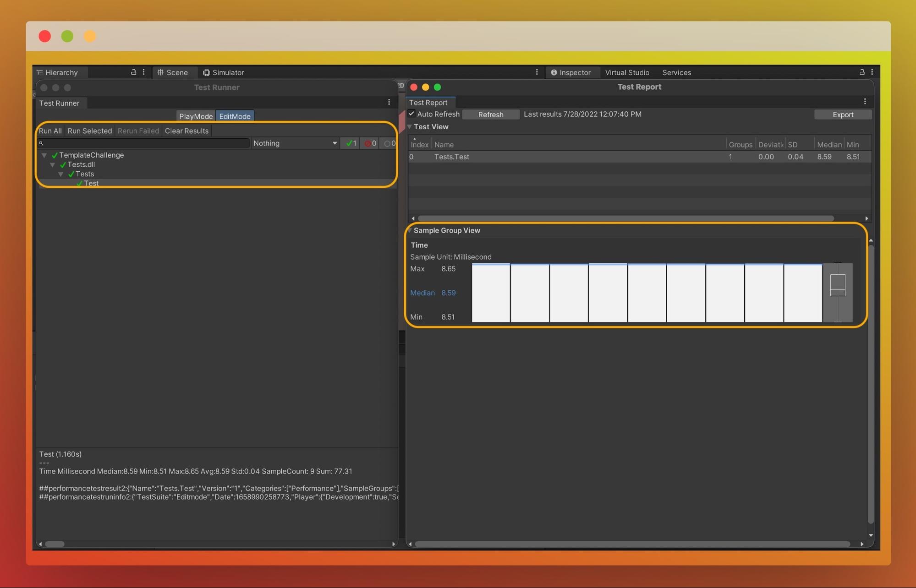Click the Virtual Studio tab icon
The image size is (916, 588).
coord(627,72)
